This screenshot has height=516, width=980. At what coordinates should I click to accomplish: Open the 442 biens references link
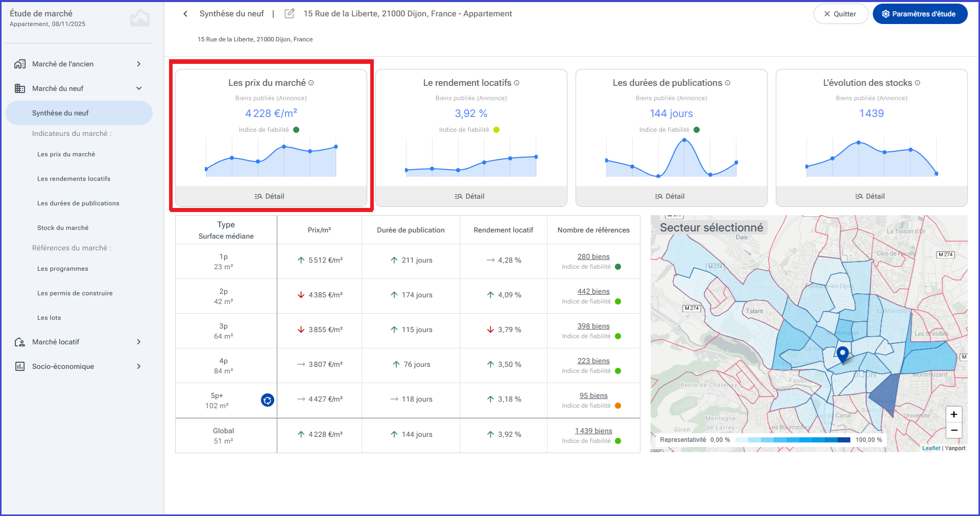click(593, 291)
